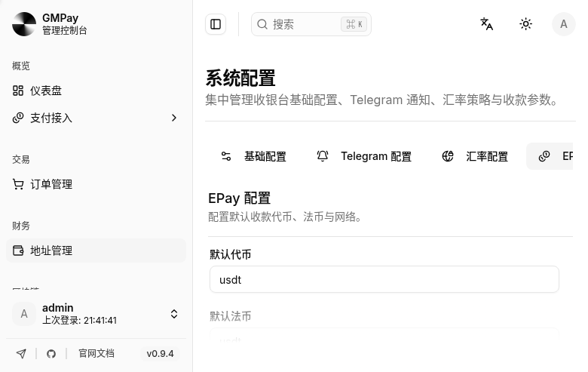Open 仪表盘 in the sidebar
The width and height of the screenshot is (588, 372).
[96, 91]
